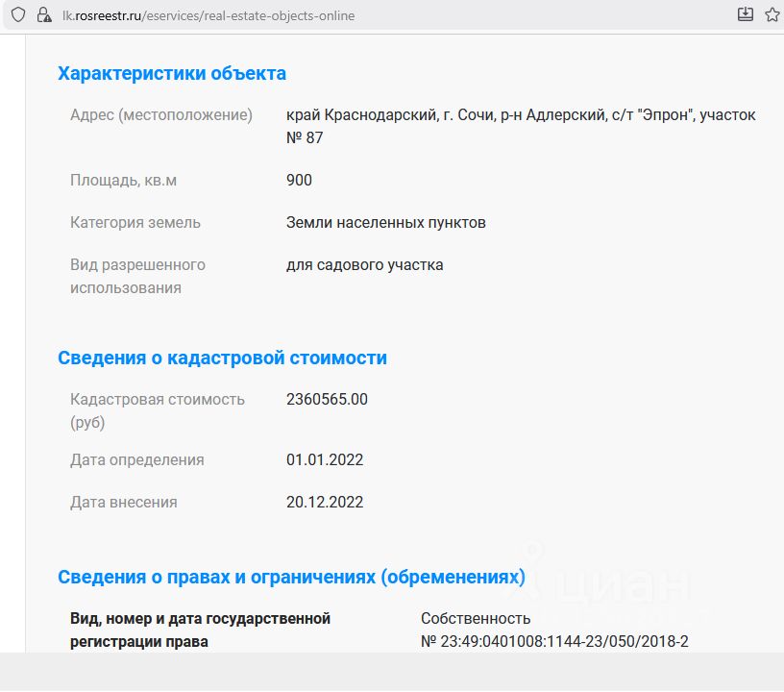Screen dimensions: 784x692
Task: Click the entry date 20.12.2022
Action: tap(325, 503)
